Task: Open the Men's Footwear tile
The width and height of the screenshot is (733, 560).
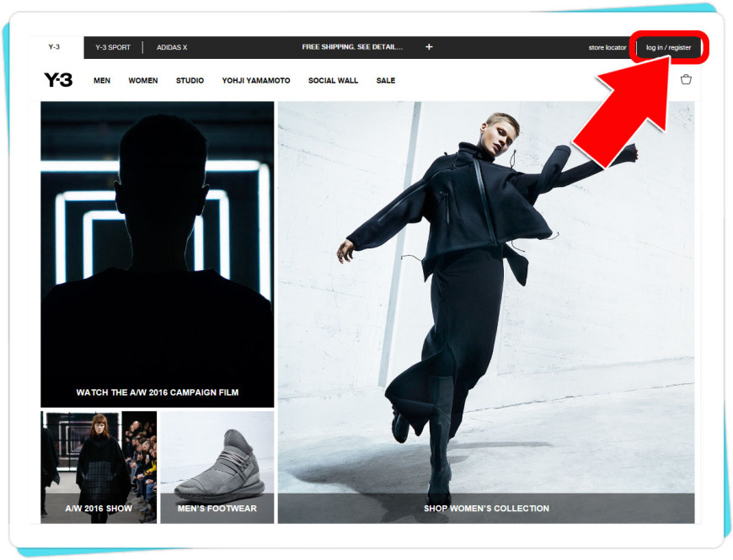Action: (x=217, y=467)
